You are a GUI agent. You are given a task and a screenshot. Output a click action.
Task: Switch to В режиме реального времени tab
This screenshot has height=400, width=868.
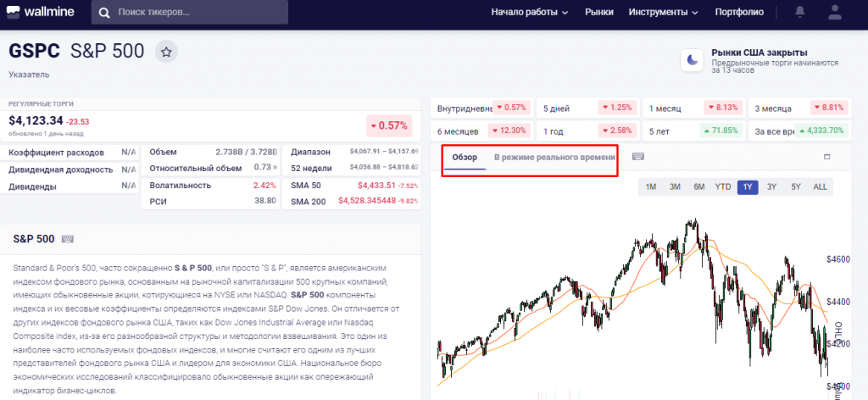pyautogui.click(x=554, y=158)
